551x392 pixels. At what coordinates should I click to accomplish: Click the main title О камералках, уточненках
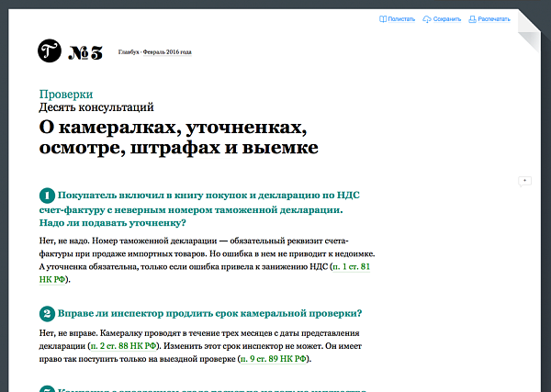(178, 138)
